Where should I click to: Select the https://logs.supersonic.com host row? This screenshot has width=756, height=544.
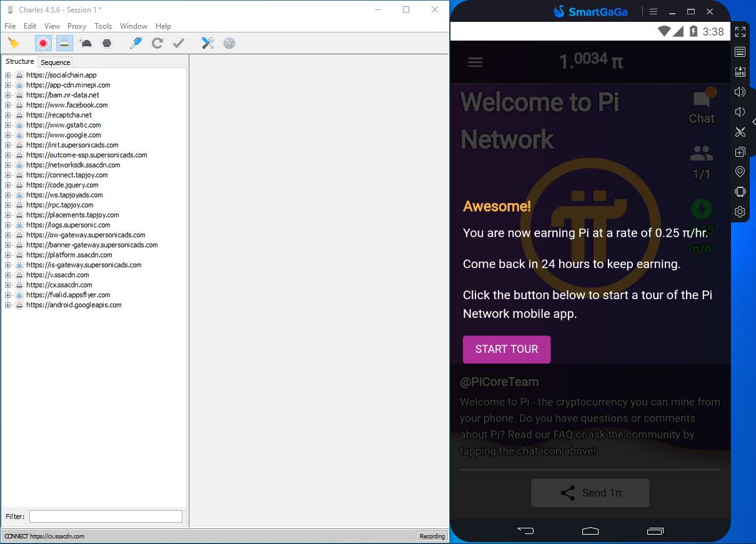pos(68,225)
